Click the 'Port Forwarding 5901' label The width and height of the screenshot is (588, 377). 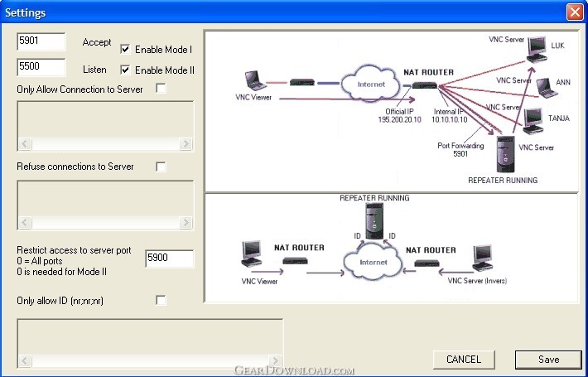460,150
